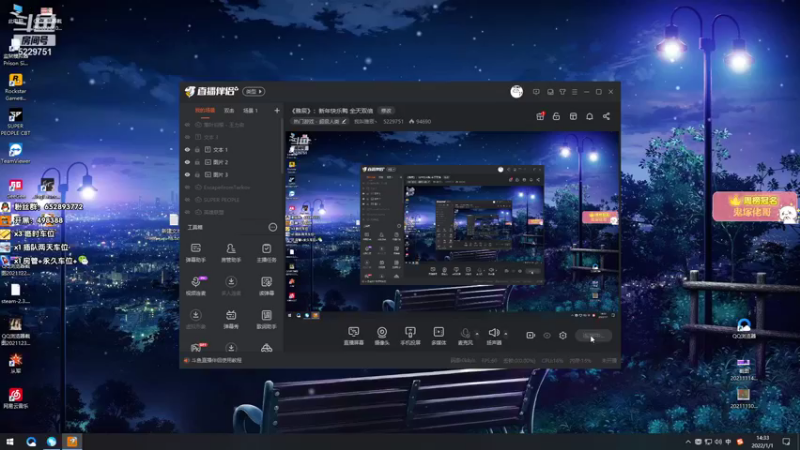The image size is (800, 450).
Task: Toggle the preview eye icon next to settings
Action: click(547, 335)
